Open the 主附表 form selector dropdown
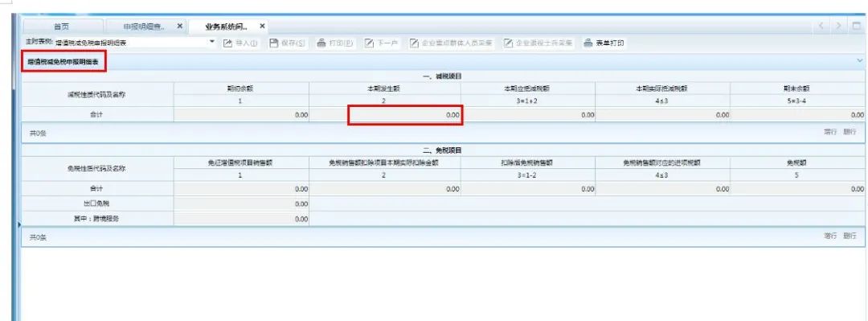868x321 pixels. pos(212,42)
